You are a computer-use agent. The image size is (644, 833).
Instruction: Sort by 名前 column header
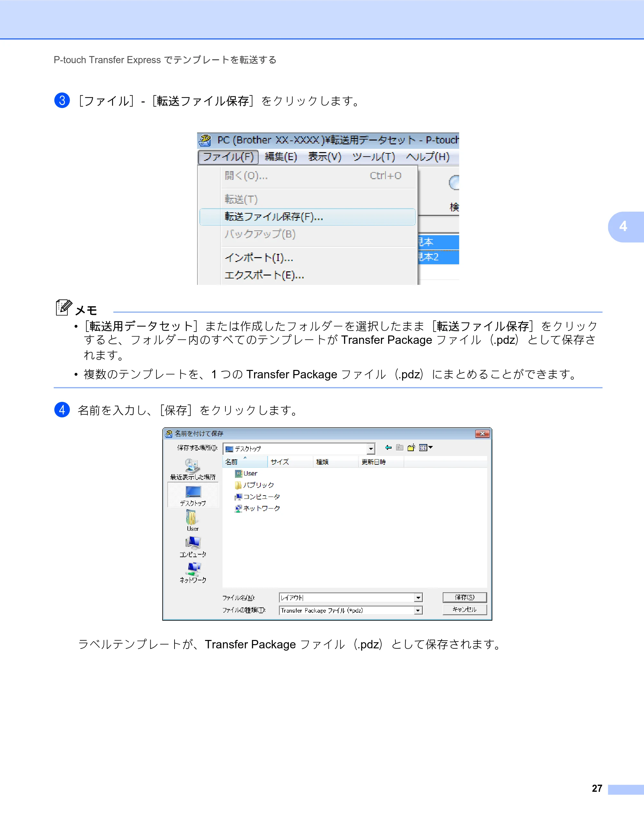(245, 462)
